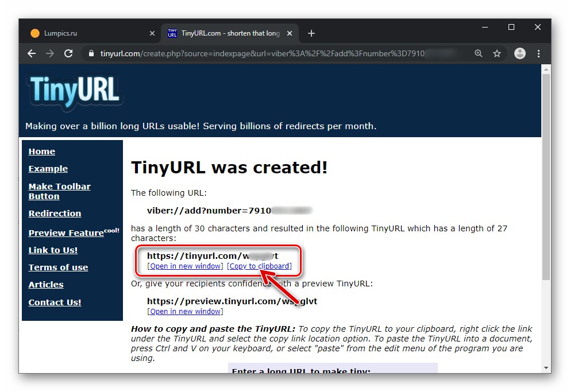This screenshot has width=570, height=392.
Task: Click the https://tinyurl.com short URL text
Action: click(213, 256)
